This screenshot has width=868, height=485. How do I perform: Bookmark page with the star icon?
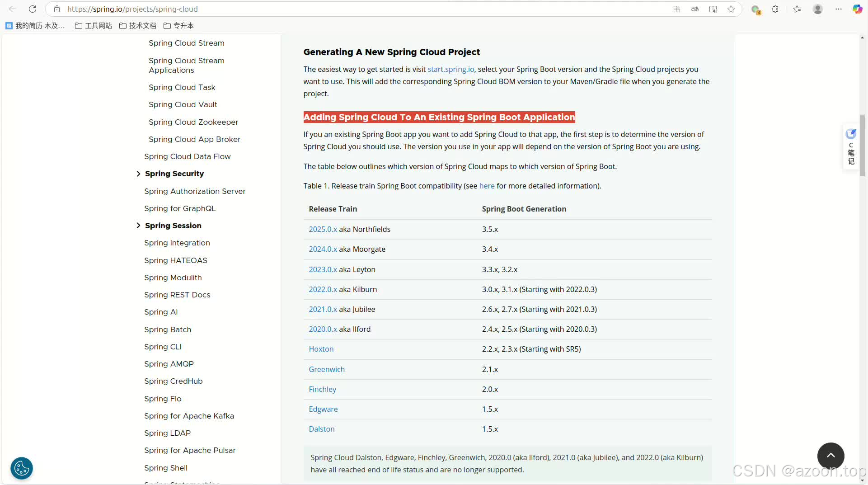731,9
